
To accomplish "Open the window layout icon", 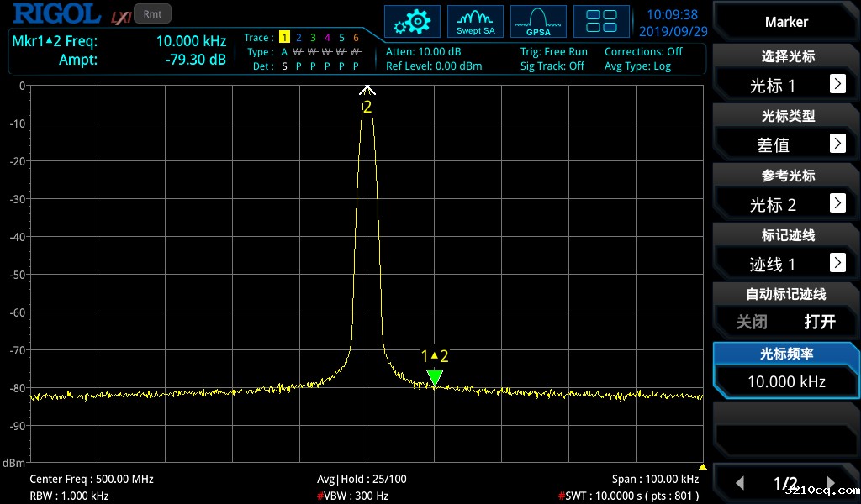I will pos(601,22).
